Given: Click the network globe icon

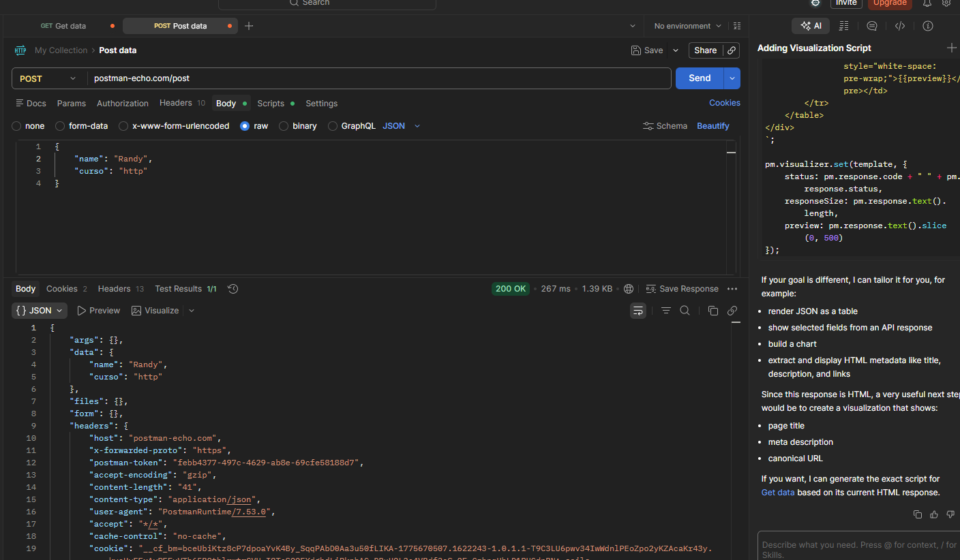Looking at the screenshot, I should pos(629,289).
